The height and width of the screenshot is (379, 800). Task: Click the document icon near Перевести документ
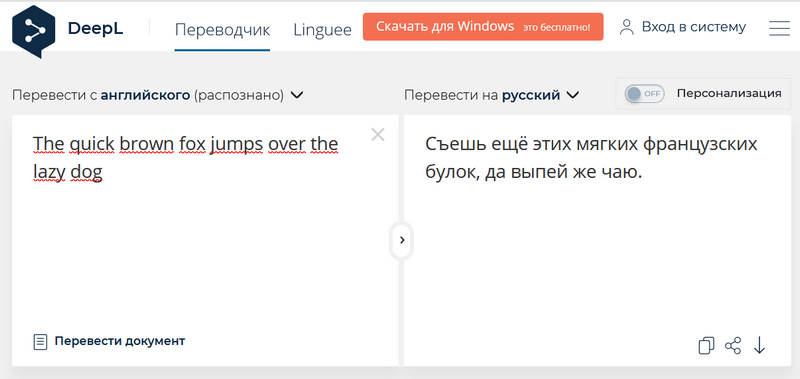(x=40, y=341)
